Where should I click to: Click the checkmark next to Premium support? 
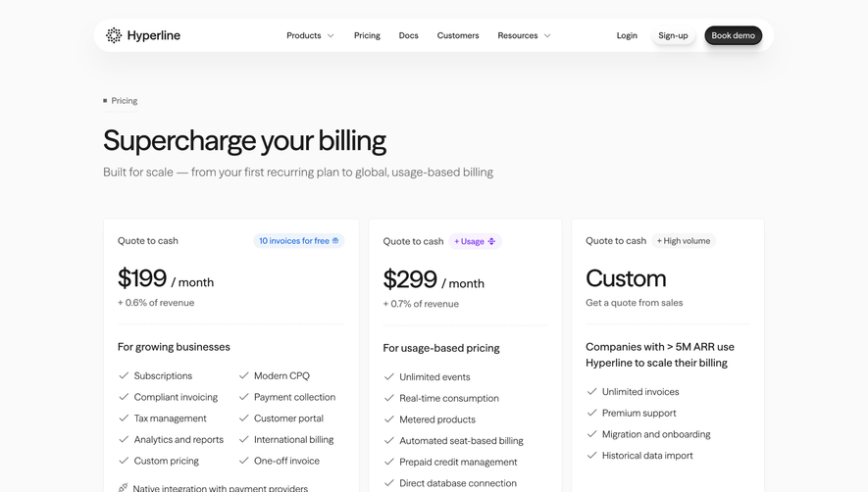[591, 413]
